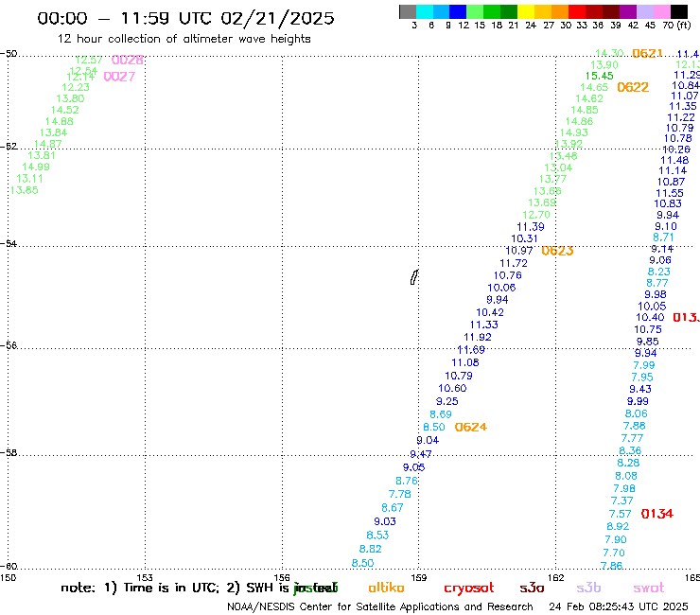The height and width of the screenshot is (615, 700).
Task: Click the yellow 24 ft legend swatch
Action: click(x=526, y=12)
